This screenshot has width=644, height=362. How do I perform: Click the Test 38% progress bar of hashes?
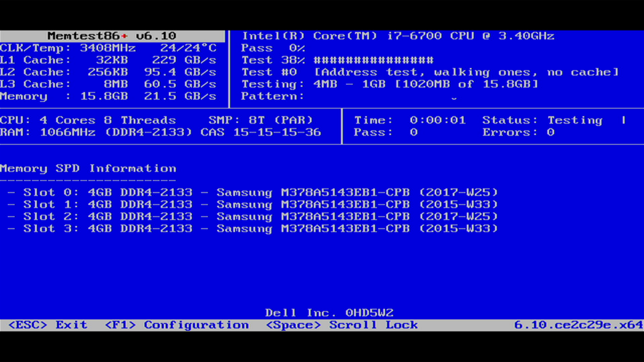pyautogui.click(x=374, y=60)
